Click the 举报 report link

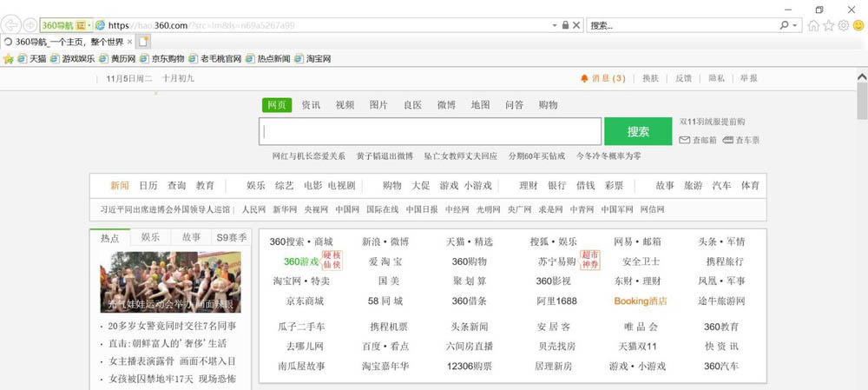click(749, 79)
